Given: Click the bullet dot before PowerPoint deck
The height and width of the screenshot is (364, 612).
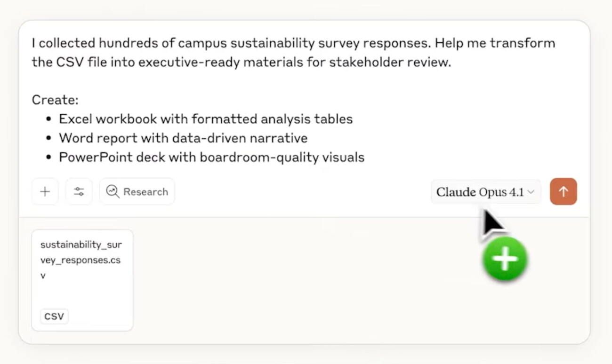Looking at the screenshot, I should coord(48,158).
